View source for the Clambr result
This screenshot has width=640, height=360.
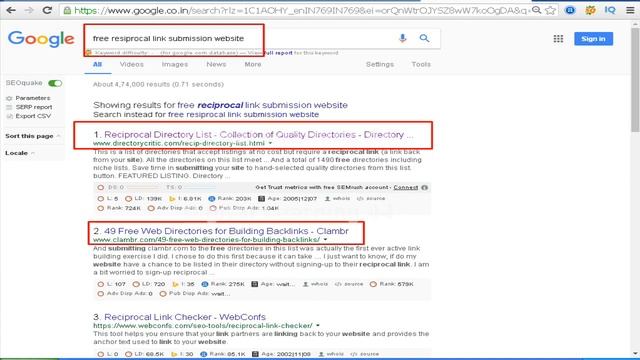(x=349, y=284)
